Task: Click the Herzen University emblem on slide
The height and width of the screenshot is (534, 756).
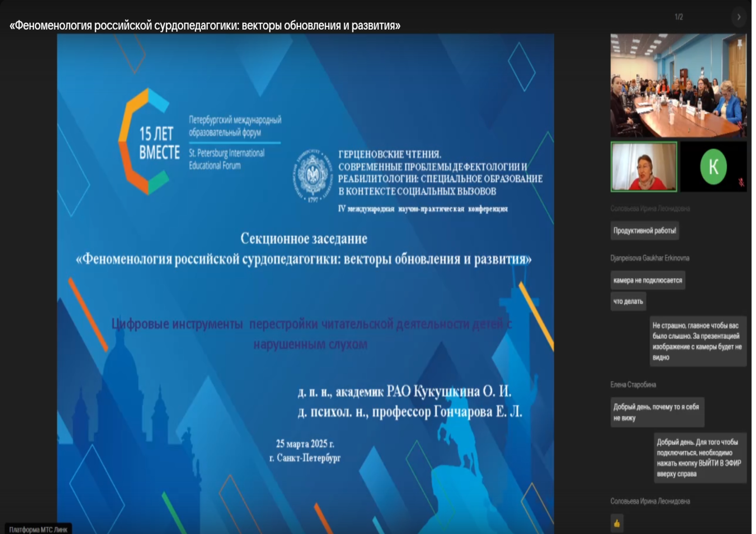Action: point(313,175)
